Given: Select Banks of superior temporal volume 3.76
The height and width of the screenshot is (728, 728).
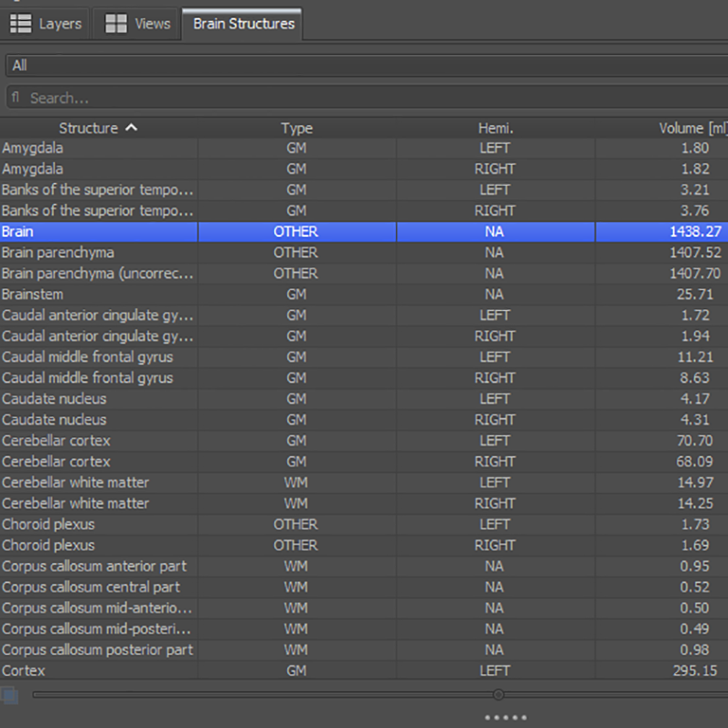Looking at the screenshot, I should 364,210.
